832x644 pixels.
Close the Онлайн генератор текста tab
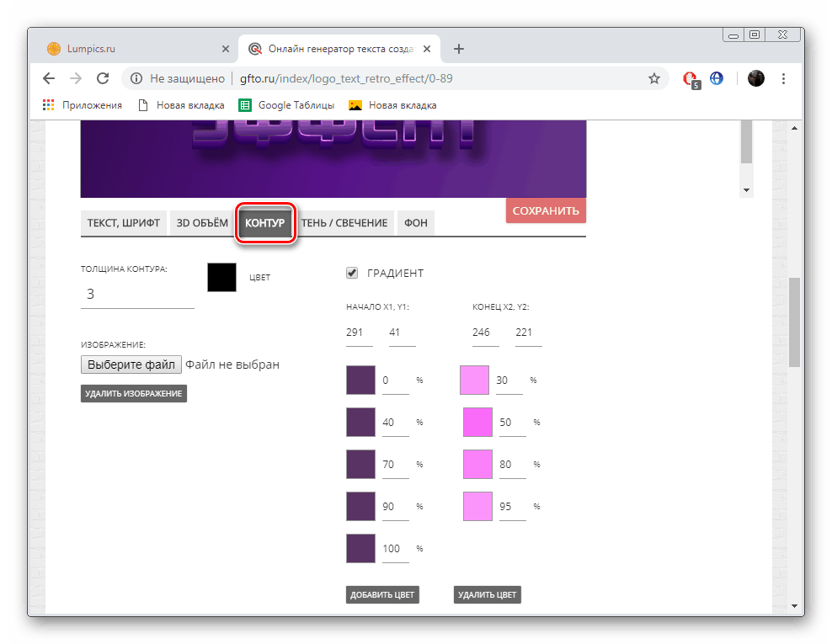pyautogui.click(x=427, y=49)
